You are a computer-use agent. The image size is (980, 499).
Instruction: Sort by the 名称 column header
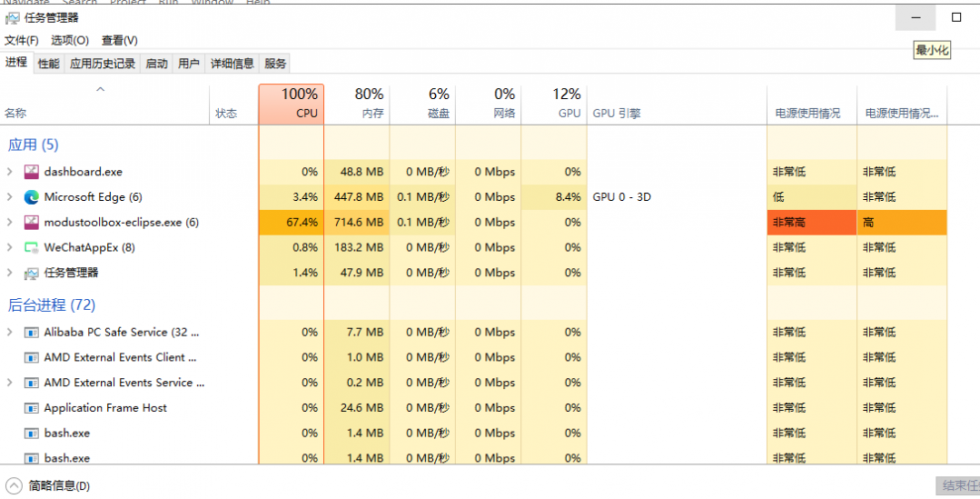pyautogui.click(x=104, y=104)
